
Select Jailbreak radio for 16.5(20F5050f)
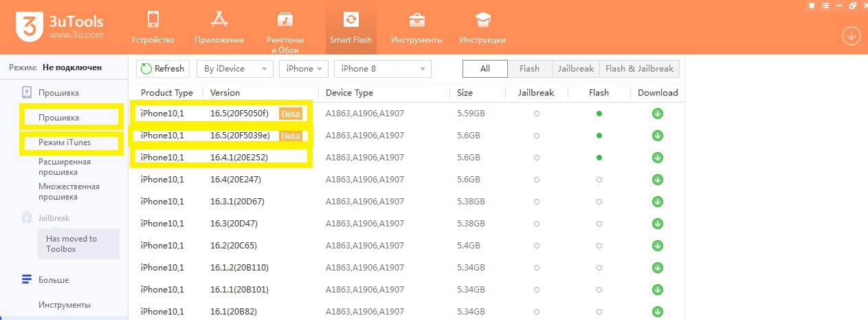(536, 114)
